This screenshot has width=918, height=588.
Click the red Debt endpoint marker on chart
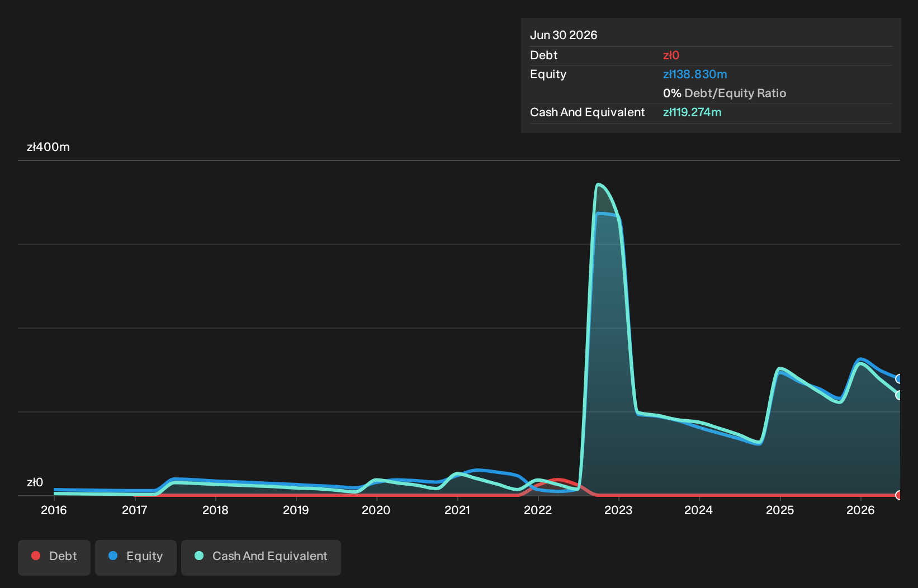pyautogui.click(x=899, y=495)
